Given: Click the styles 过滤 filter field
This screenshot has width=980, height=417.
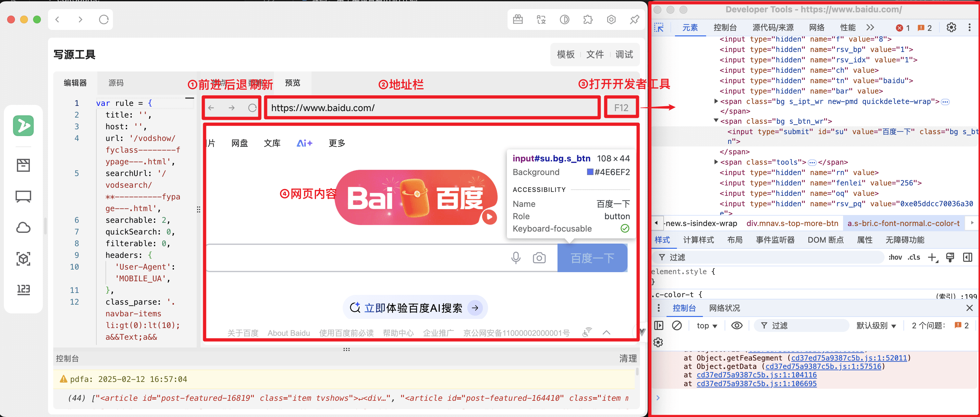Looking at the screenshot, I should (768, 258).
